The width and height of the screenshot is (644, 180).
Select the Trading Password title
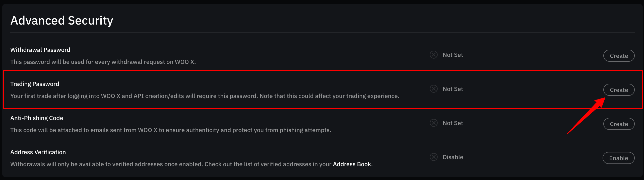[35, 84]
